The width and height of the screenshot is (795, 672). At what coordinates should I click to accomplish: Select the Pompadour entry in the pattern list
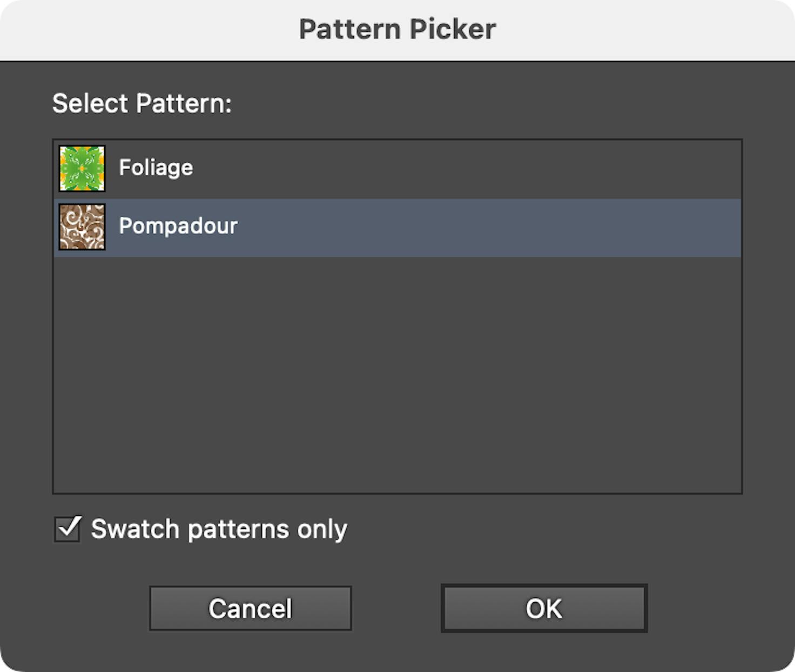coord(324,226)
